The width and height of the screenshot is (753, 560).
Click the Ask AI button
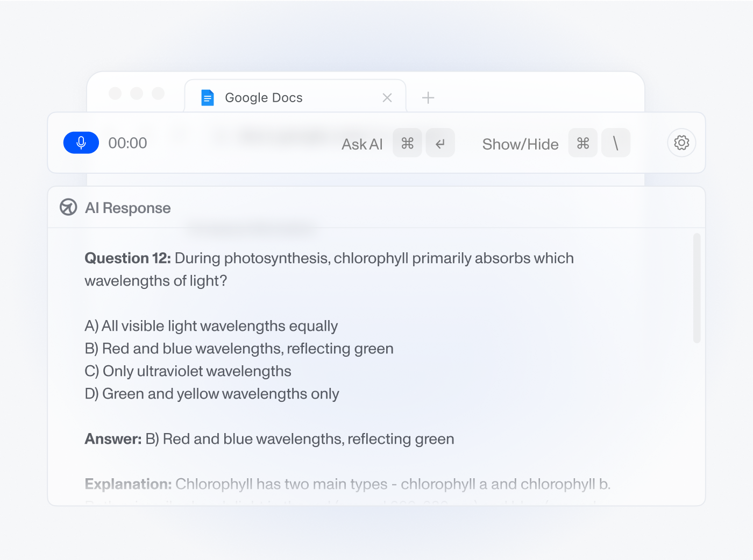tap(362, 144)
